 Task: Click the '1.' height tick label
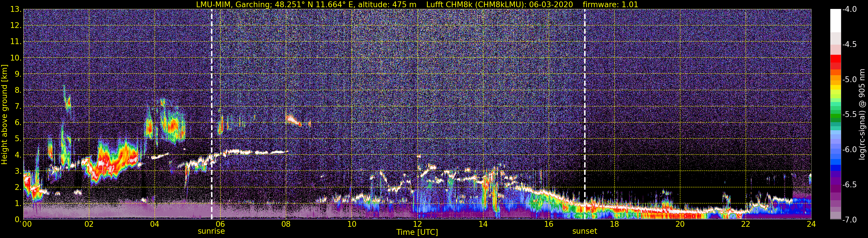pos(18,204)
